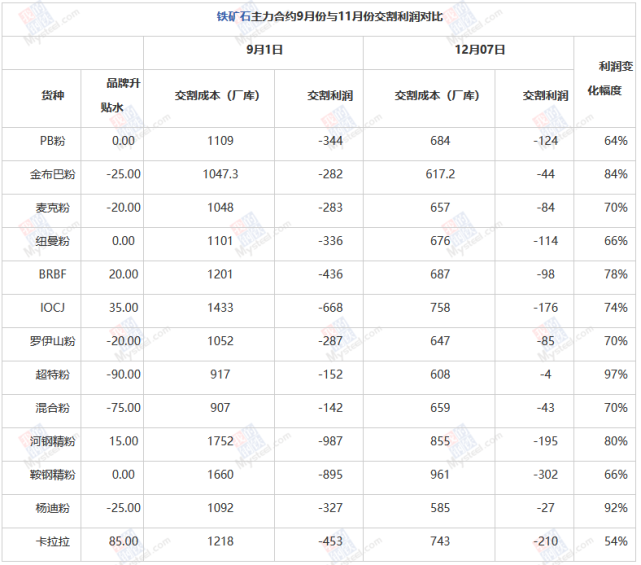
Task: Click the -668 delivery profit cell
Action: [330, 308]
